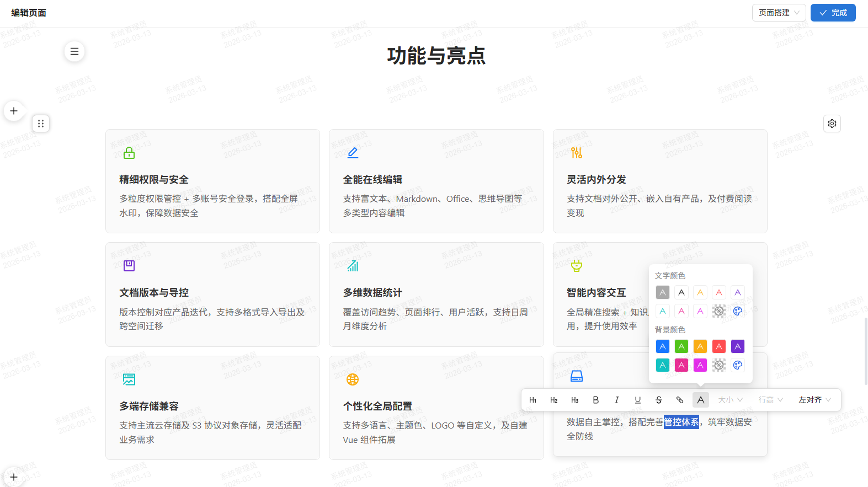Viewport: 868px width, 487px height.
Task: Click the 文档版本与导控 card title
Action: tap(154, 293)
